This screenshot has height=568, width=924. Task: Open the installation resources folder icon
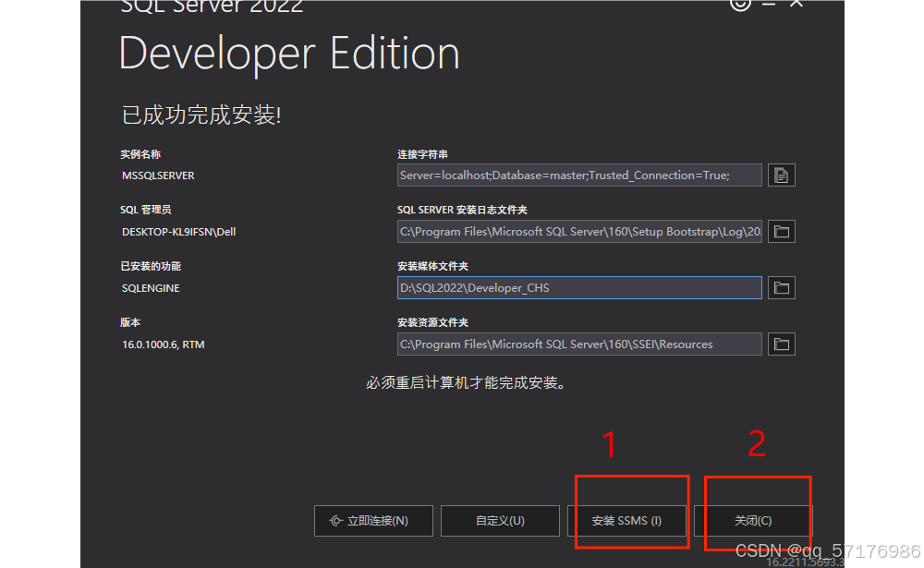[x=782, y=344]
